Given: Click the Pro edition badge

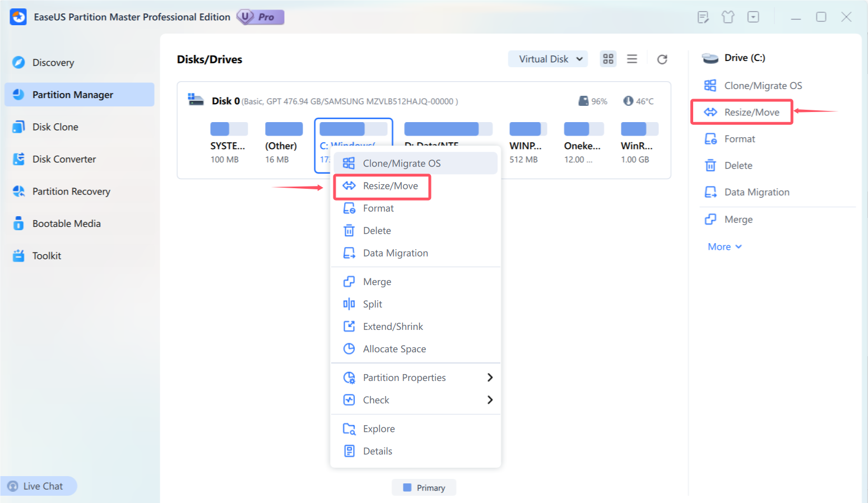Looking at the screenshot, I should [261, 17].
